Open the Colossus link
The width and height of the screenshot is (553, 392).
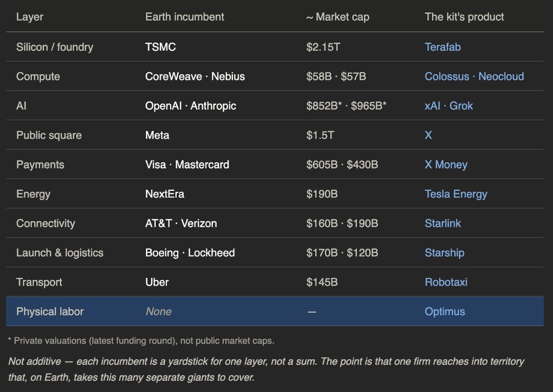tap(447, 76)
